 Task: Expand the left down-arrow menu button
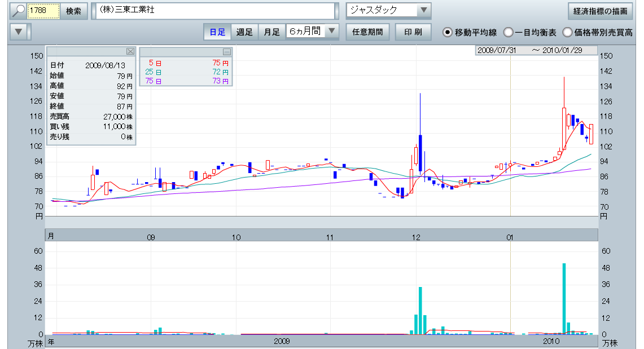20,32
